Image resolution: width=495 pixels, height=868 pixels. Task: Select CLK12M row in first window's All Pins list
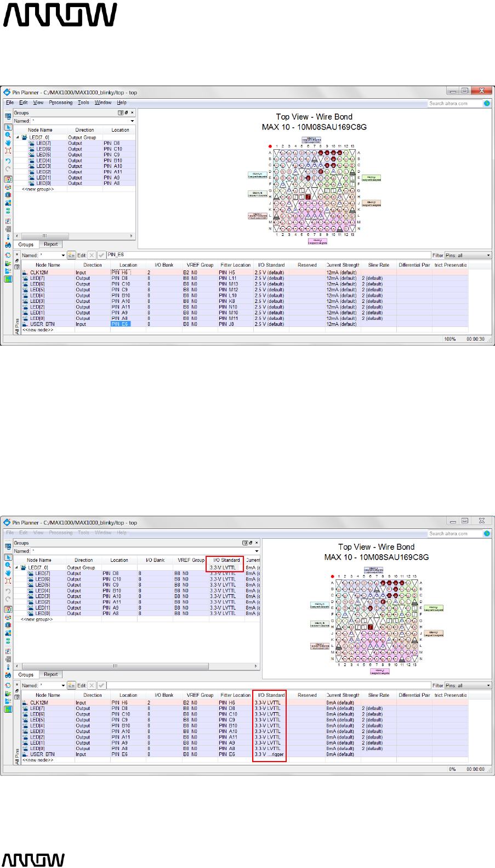click(x=244, y=272)
